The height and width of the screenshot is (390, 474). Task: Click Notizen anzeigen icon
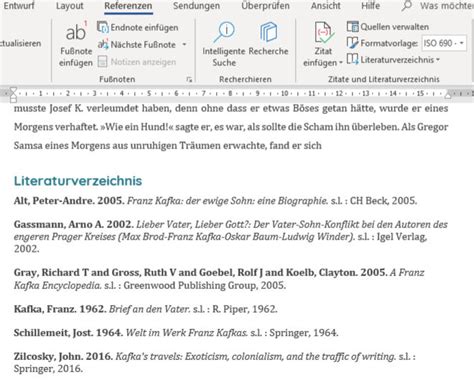coord(102,62)
